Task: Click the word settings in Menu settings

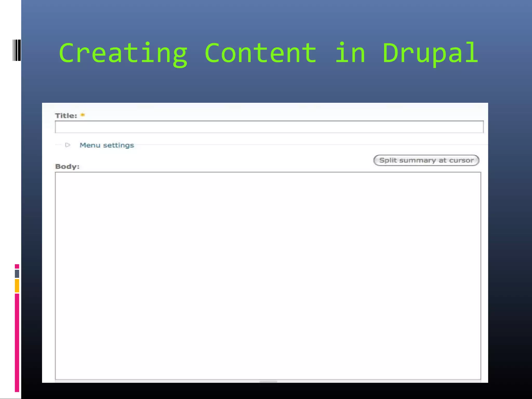Action: click(118, 145)
